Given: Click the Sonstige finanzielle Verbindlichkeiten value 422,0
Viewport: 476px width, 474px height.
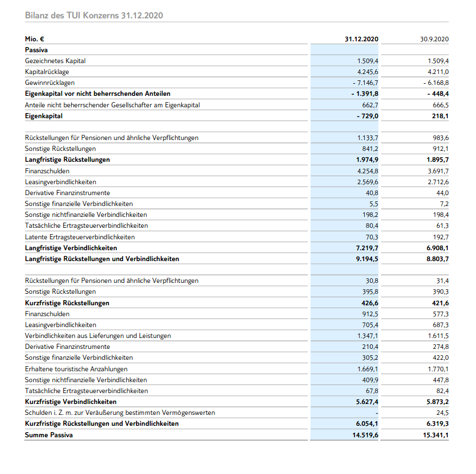Looking at the screenshot, I should tap(440, 358).
